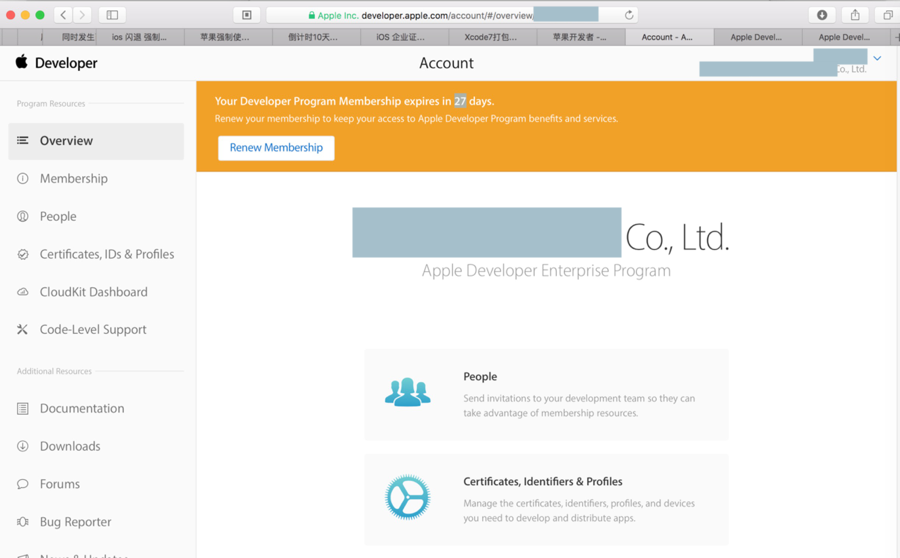Screen dimensions: 900x558
Task: Click the Safari forward arrow button
Action: 82,15
